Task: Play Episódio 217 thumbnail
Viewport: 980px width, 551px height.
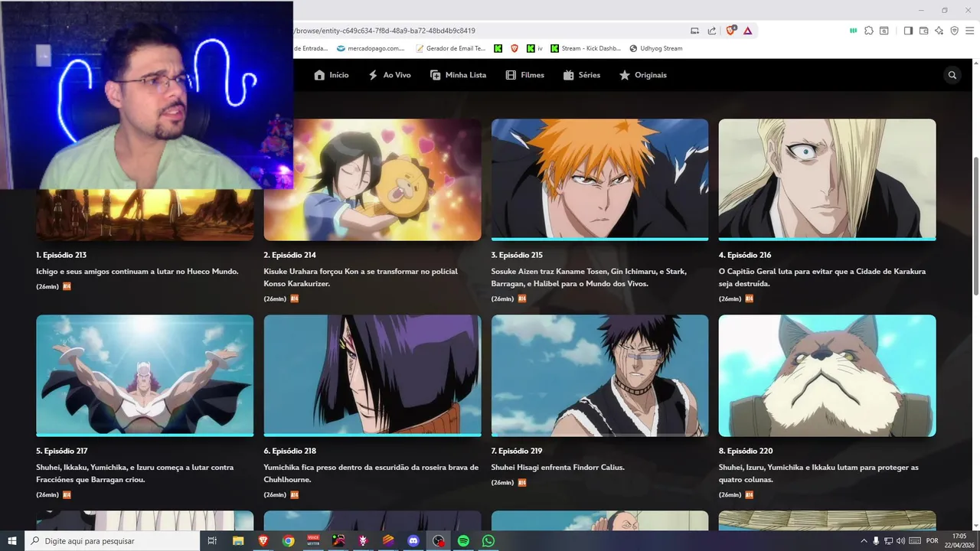Action: [x=145, y=376]
